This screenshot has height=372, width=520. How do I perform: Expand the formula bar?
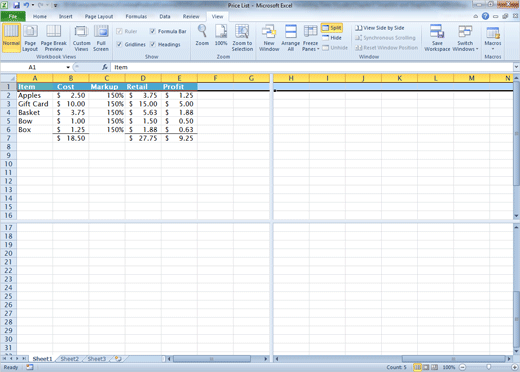516,67
